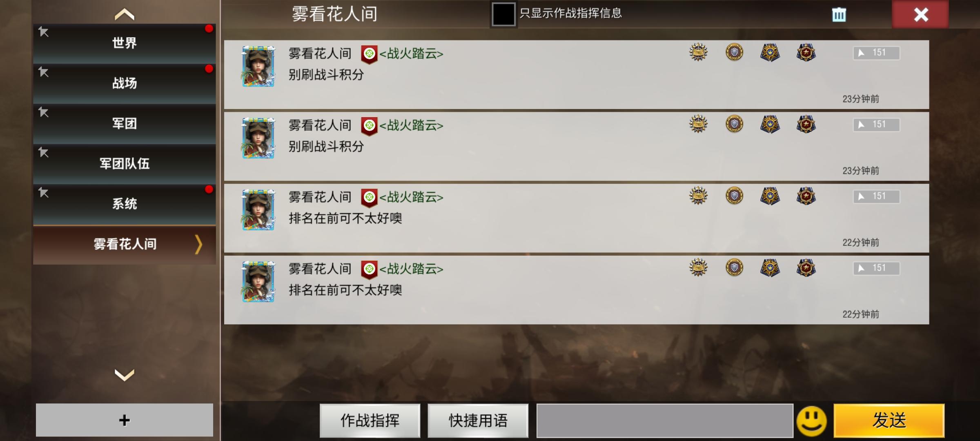Open the smiley emoji picker

click(811, 421)
